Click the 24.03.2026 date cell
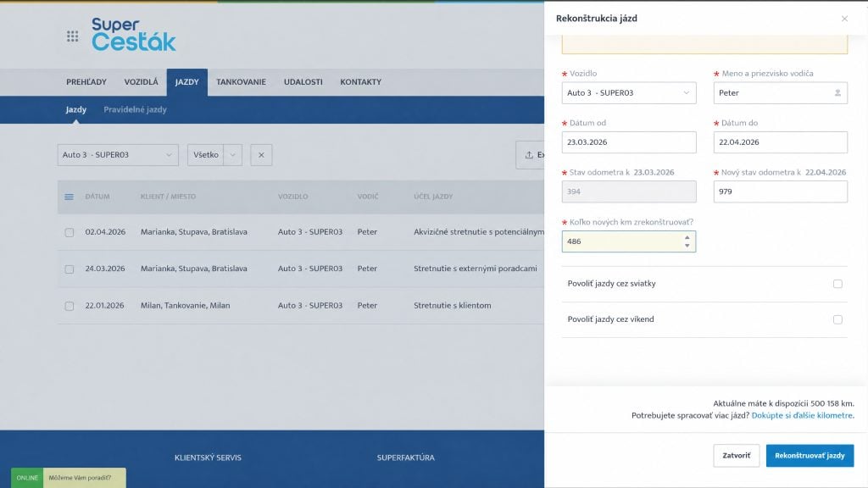This screenshot has width=868, height=488. (x=105, y=269)
